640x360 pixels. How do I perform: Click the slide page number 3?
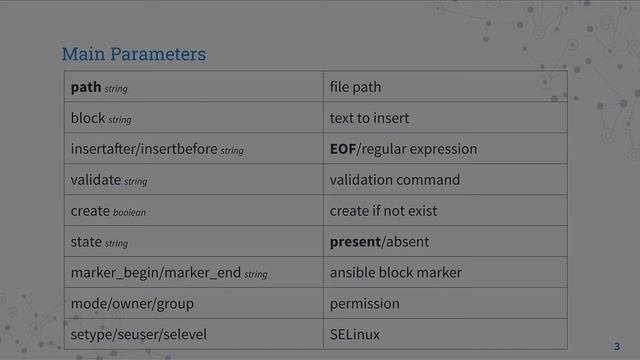(617, 347)
